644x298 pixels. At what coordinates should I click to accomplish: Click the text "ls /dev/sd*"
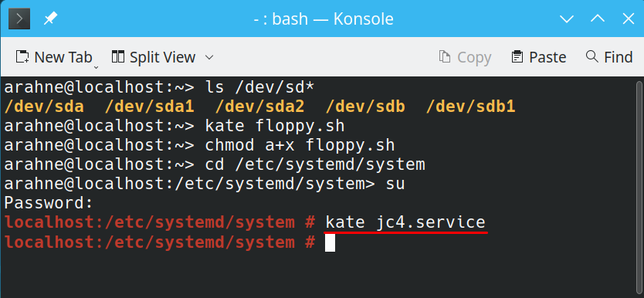(259, 87)
